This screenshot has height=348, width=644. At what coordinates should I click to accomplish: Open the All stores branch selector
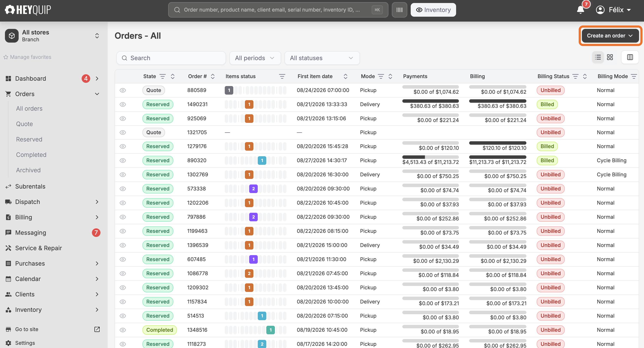point(52,36)
